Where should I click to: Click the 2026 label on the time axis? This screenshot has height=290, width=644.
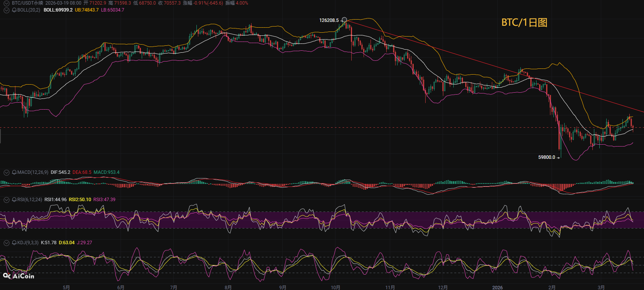[x=497, y=287]
